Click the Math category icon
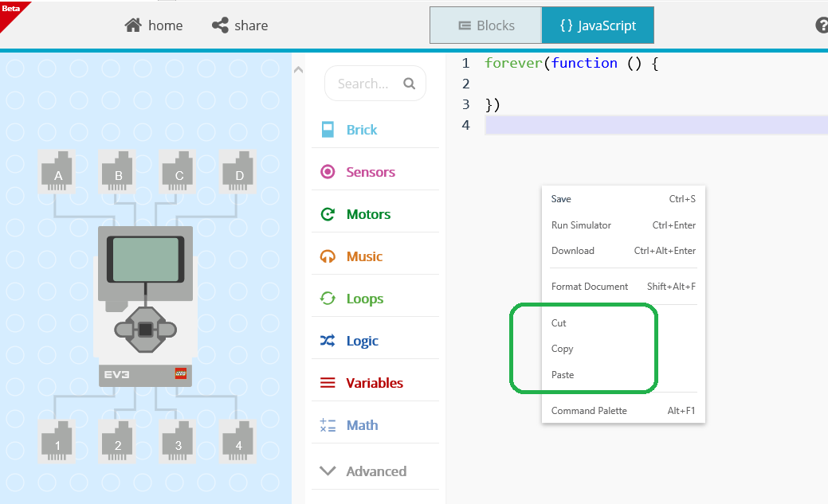The height and width of the screenshot is (504, 828). click(x=327, y=424)
